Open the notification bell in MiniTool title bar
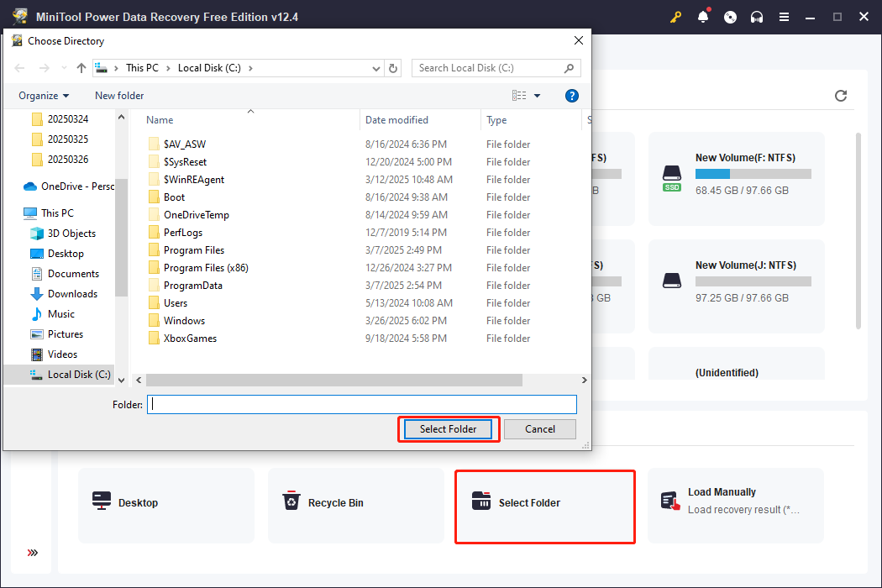Viewport: 882px width, 588px height. point(703,16)
